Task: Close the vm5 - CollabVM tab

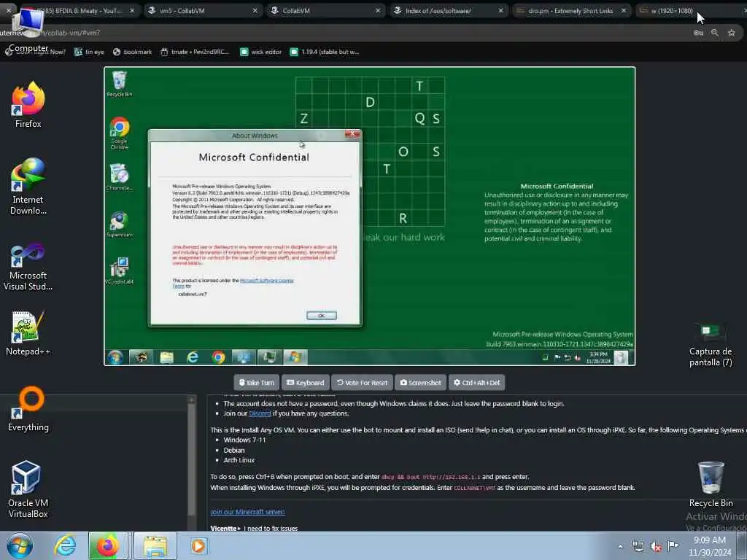Action: tap(255, 10)
